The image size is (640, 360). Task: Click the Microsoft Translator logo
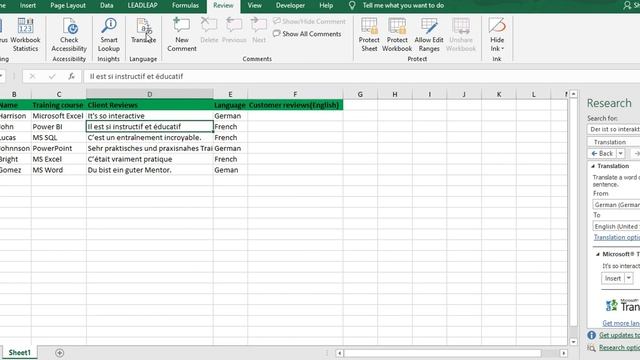pyautogui.click(x=622, y=305)
